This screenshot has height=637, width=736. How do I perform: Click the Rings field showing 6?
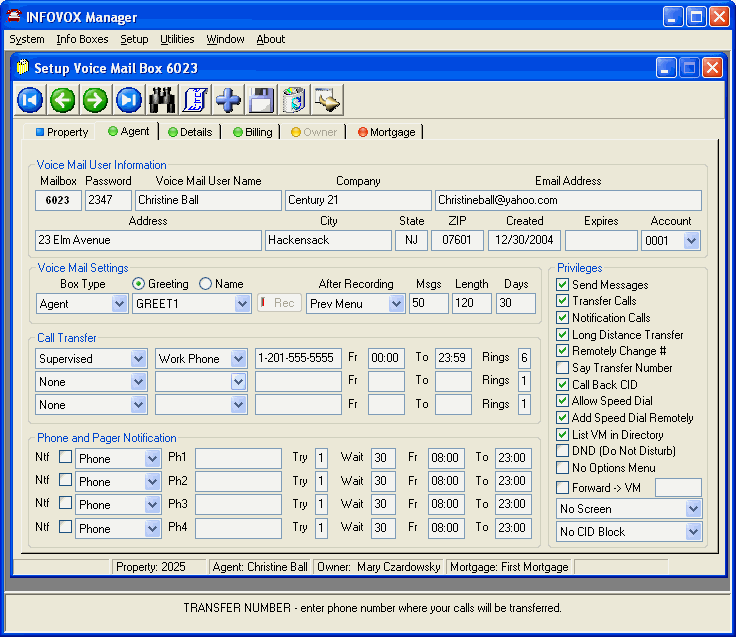tap(524, 358)
